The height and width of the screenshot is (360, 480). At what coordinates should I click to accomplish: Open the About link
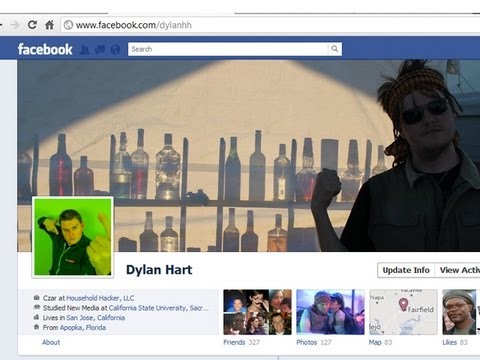click(x=51, y=342)
